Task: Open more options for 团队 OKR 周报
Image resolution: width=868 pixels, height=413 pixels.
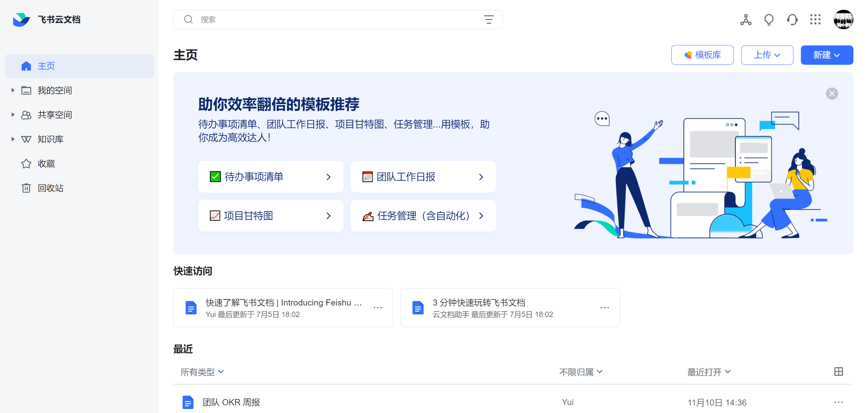Action: tap(838, 402)
